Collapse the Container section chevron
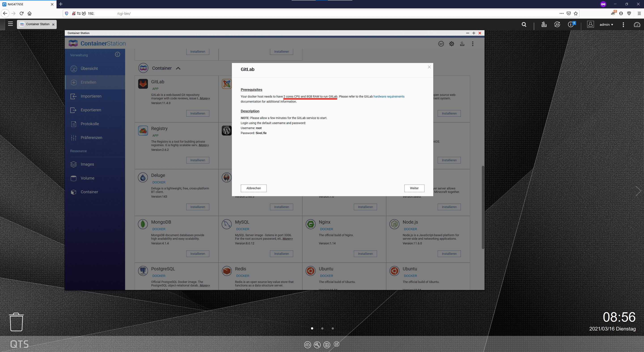Screen dimensions: 644x352 [x=178, y=68]
